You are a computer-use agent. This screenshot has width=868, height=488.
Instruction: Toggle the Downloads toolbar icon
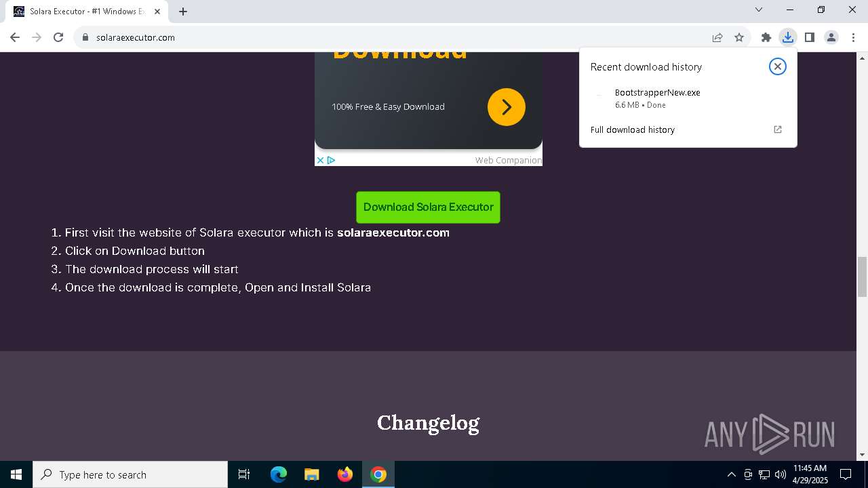788,37
